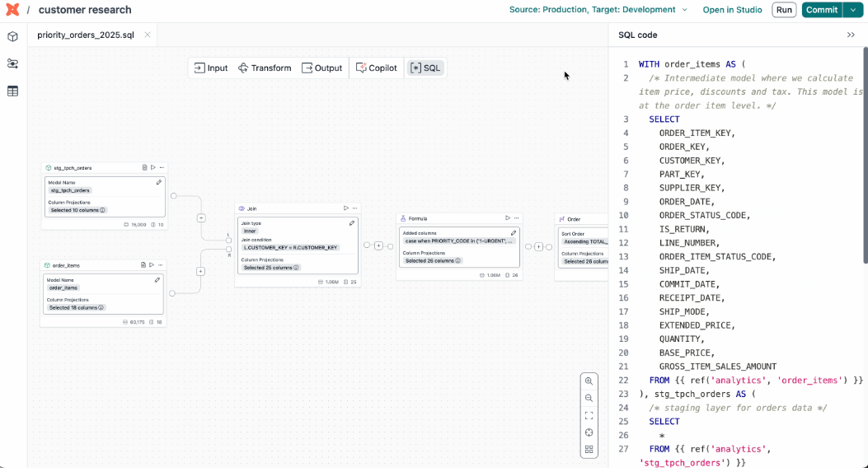Click ORDER_STATUS_CODE line in SQL code

pos(705,215)
